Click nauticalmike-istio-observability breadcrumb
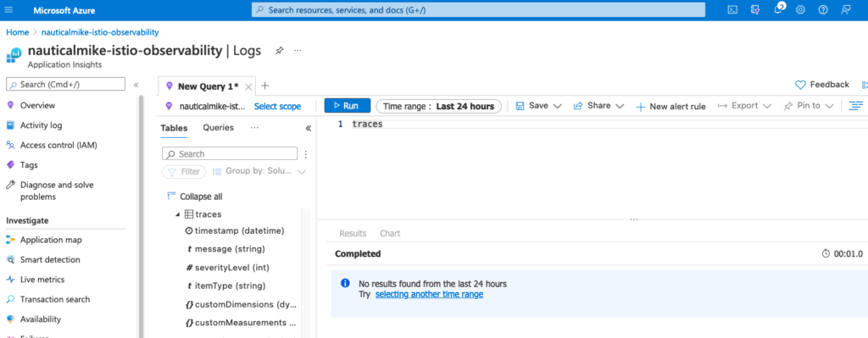The image size is (868, 338). pyautogui.click(x=100, y=32)
